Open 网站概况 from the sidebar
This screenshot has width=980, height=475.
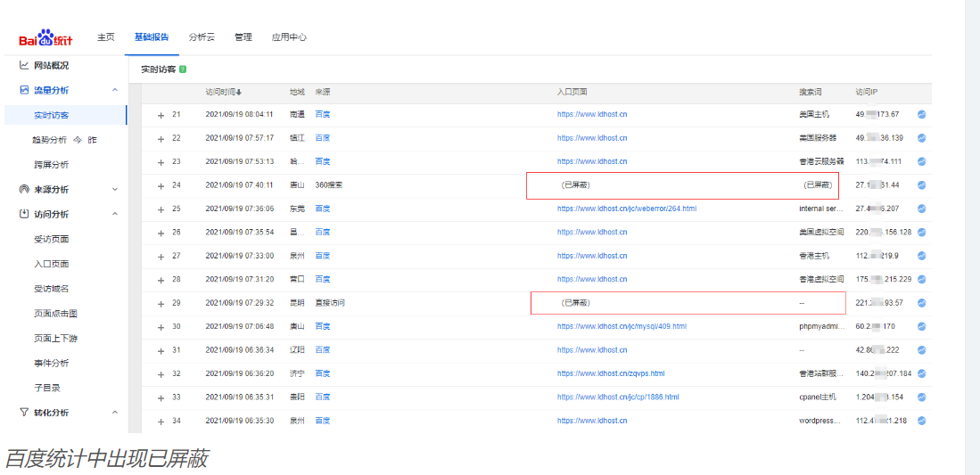point(51,66)
